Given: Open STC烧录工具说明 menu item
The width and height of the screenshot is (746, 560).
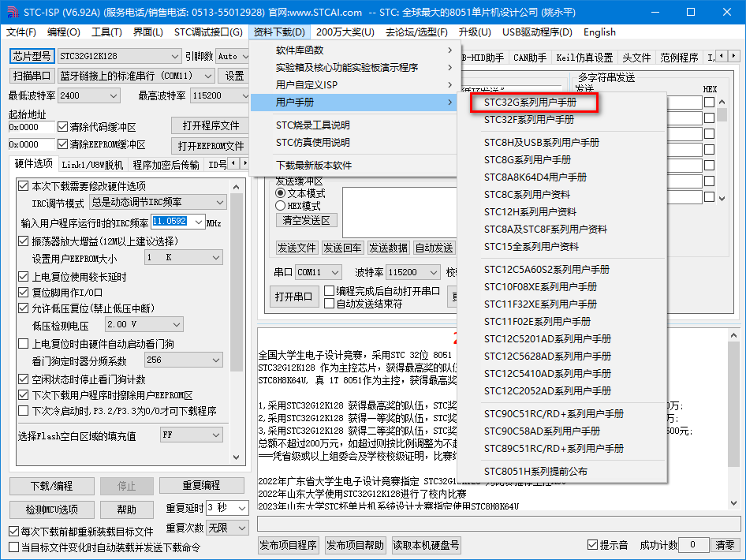Looking at the screenshot, I should pos(312,125).
